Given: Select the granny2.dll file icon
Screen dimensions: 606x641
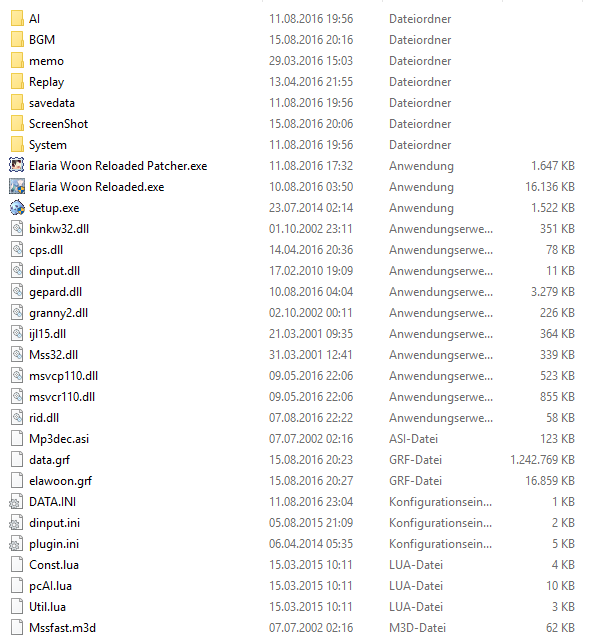Looking at the screenshot, I should 17,313.
